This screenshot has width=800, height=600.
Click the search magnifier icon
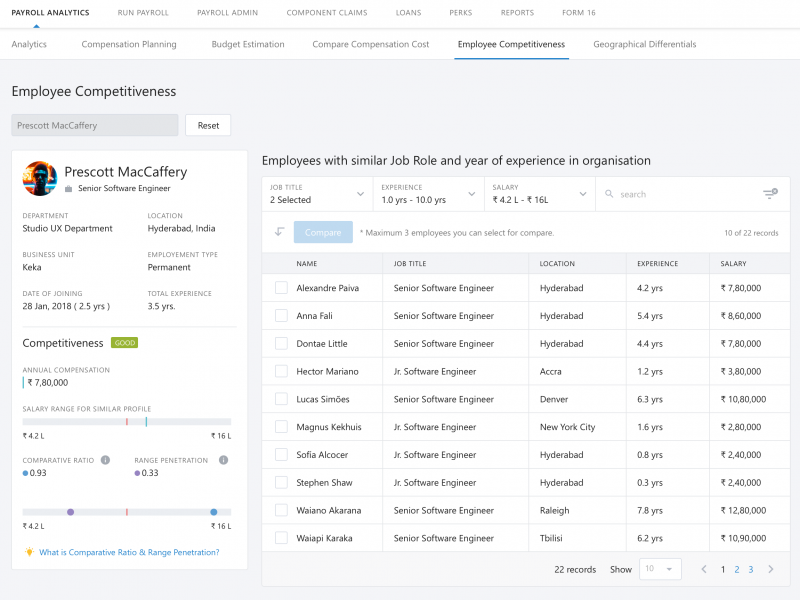point(609,194)
